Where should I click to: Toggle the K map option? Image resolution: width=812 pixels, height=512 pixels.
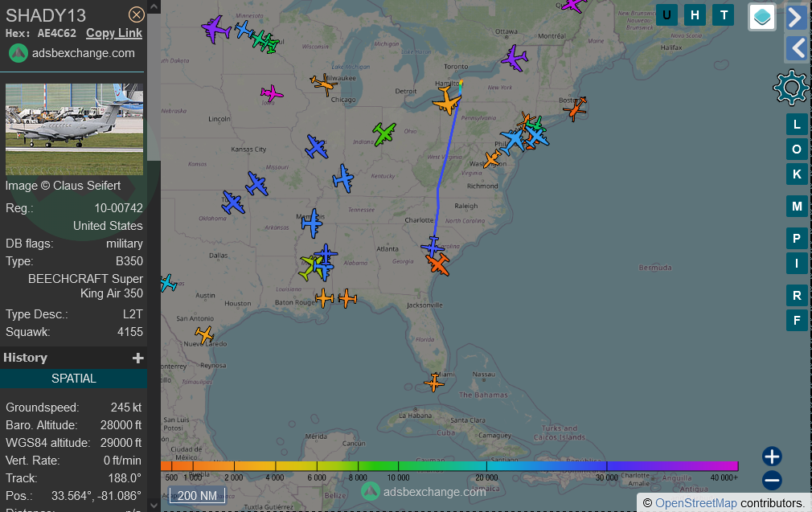tap(797, 174)
